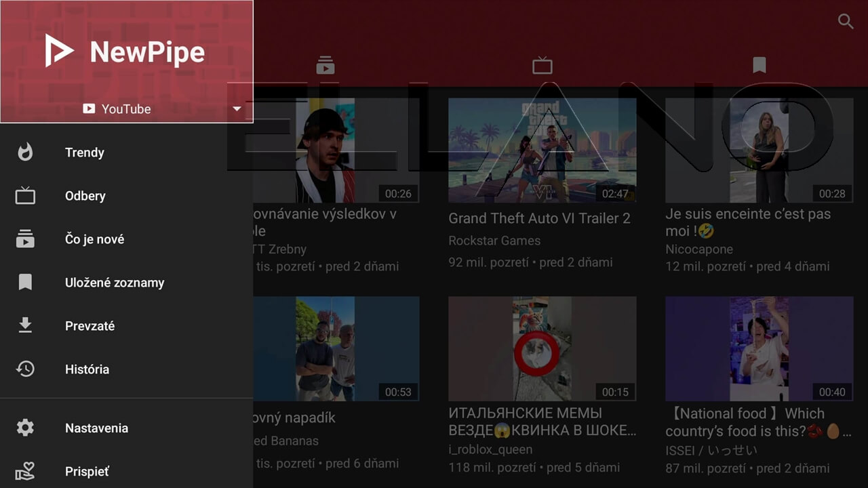Open Nastavenia menu entry
The height and width of the screenshot is (488, 868).
[x=126, y=428]
